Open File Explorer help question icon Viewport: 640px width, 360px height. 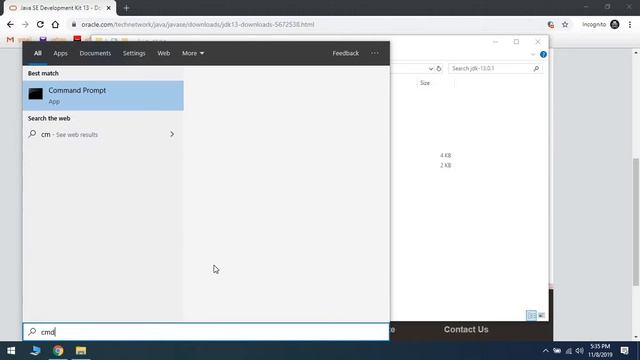pyautogui.click(x=543, y=54)
